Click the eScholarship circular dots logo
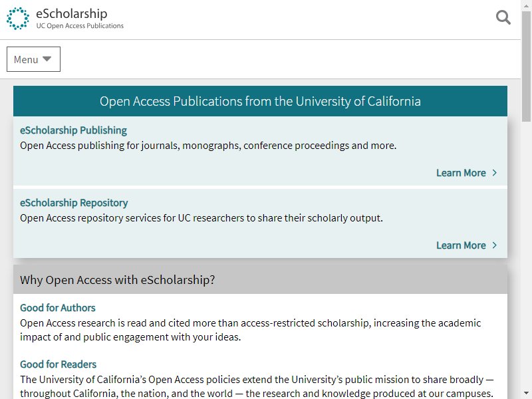This screenshot has height=399, width=532. click(x=18, y=19)
